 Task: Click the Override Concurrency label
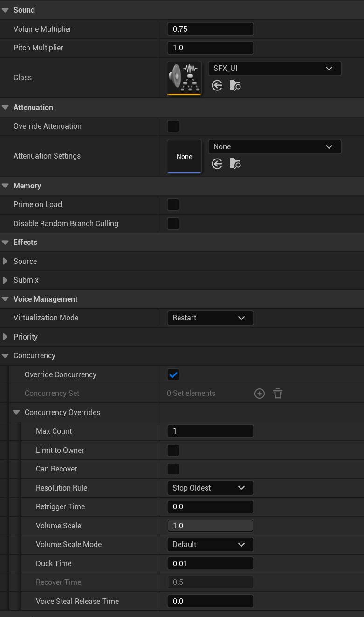pyautogui.click(x=61, y=374)
